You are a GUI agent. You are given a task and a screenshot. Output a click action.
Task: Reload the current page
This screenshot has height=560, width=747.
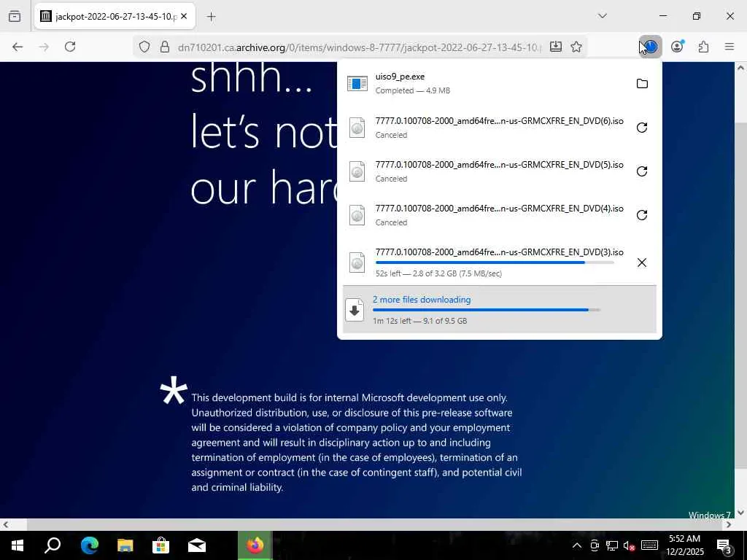70,47
